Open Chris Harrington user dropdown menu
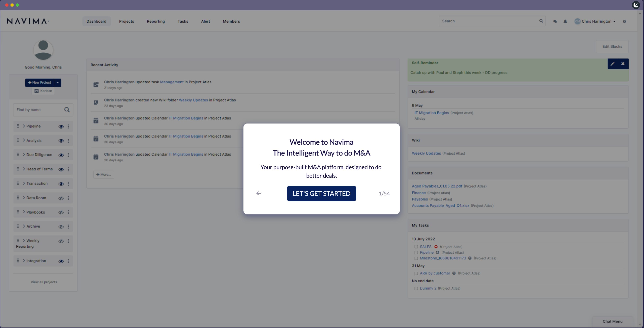Image resolution: width=644 pixels, height=328 pixels. 595,22
